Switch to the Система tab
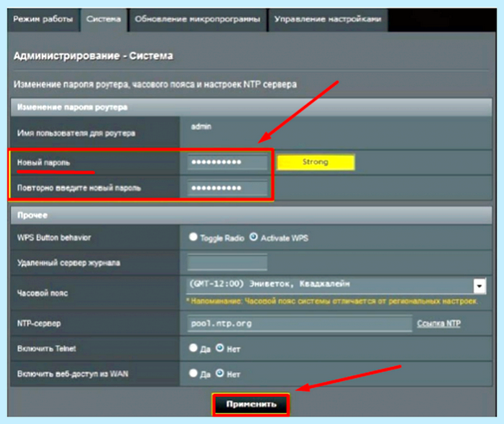The width and height of the screenshot is (504, 424). coord(103,19)
